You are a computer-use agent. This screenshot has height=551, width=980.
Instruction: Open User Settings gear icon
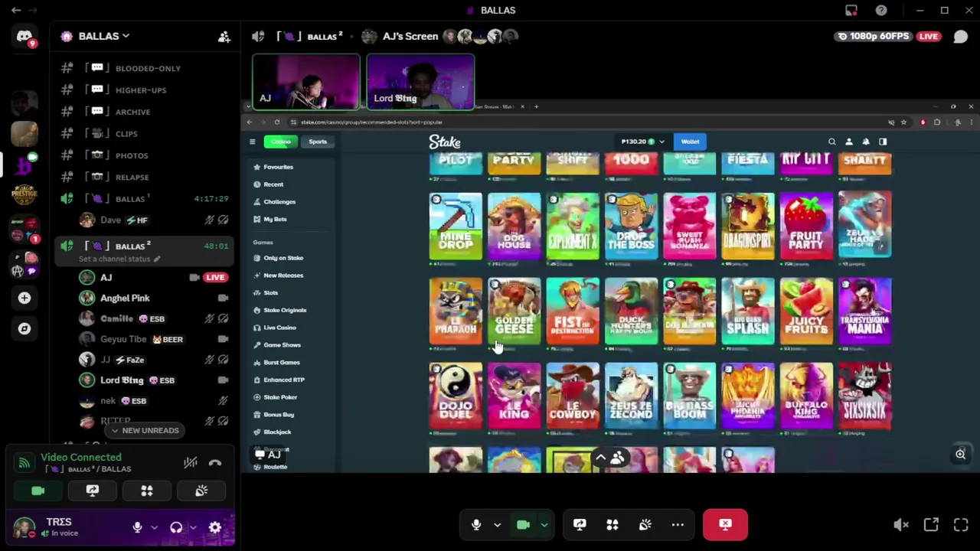pyautogui.click(x=215, y=527)
